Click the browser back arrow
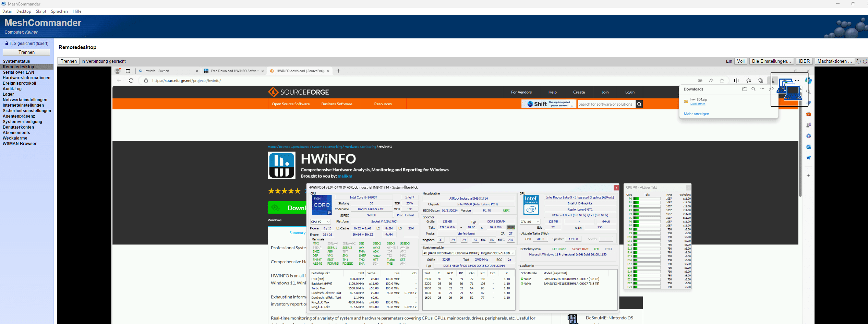 coord(119,81)
